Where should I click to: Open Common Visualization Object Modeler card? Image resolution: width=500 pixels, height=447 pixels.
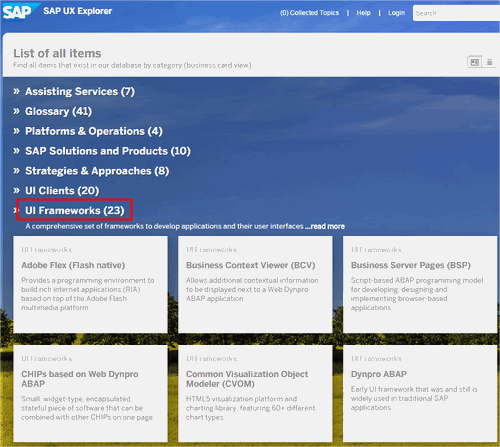point(255,393)
